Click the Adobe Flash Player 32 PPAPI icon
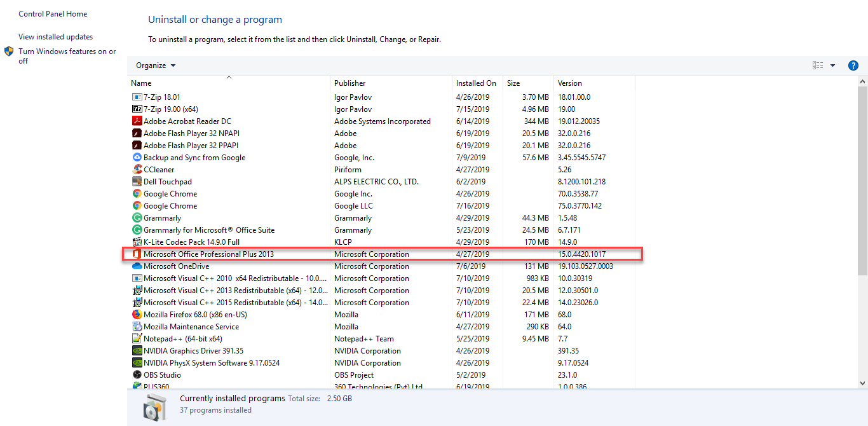868x426 pixels. pos(137,146)
